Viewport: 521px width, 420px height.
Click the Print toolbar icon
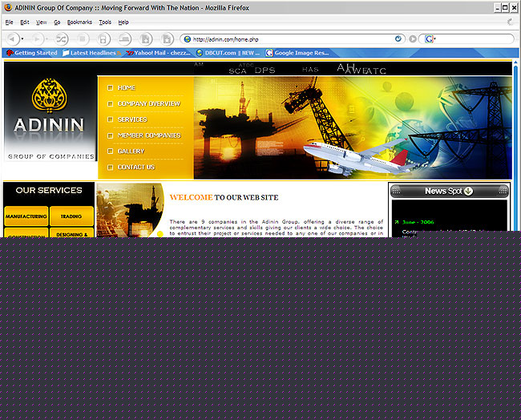[125, 38]
